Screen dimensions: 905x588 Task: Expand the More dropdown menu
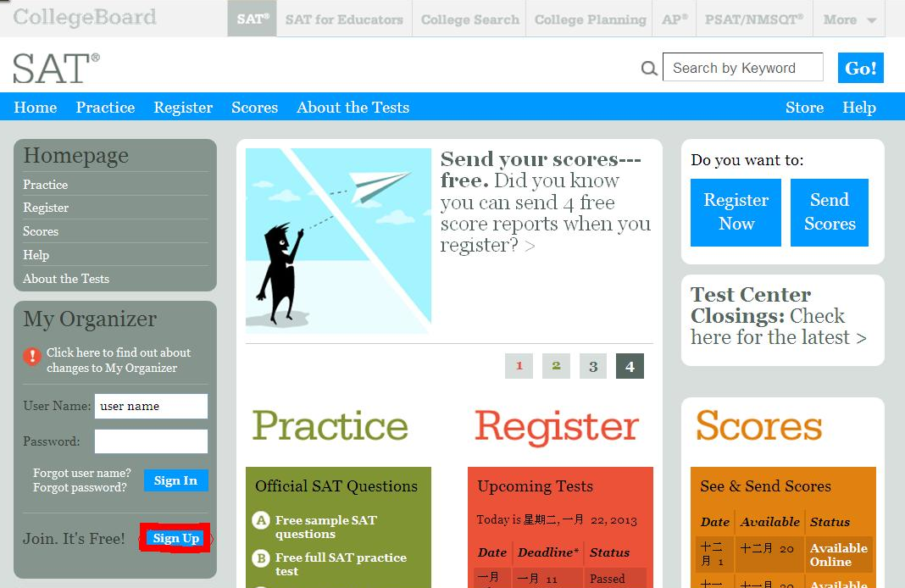click(x=849, y=19)
